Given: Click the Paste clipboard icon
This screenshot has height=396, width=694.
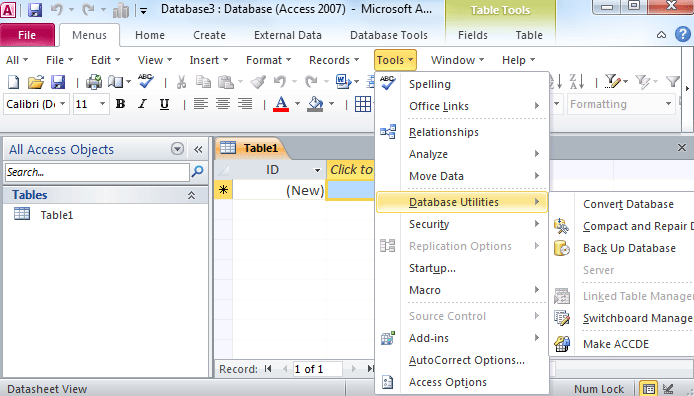Looking at the screenshot, I should point(226,82).
